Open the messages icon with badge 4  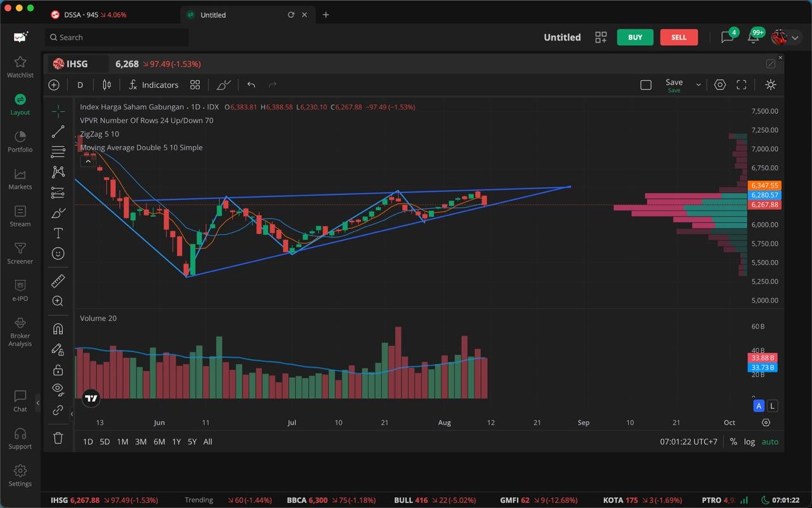[728, 37]
